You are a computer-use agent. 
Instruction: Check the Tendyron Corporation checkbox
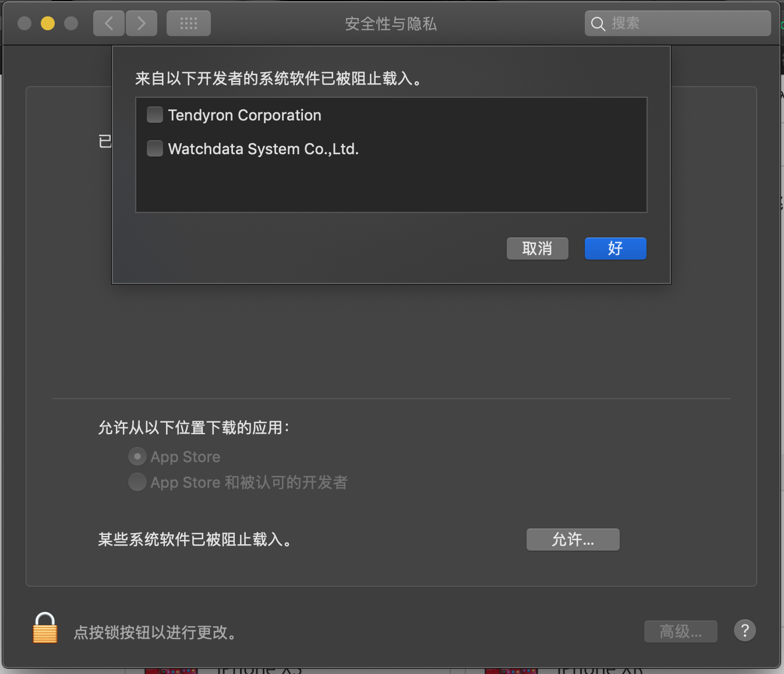coord(155,115)
